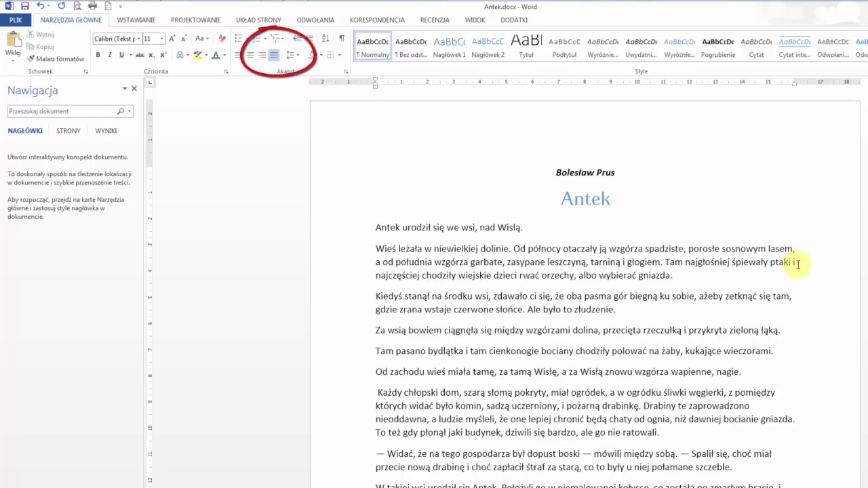The width and height of the screenshot is (868, 488).
Task: Center-align text with the Center icon
Action: pos(250,55)
